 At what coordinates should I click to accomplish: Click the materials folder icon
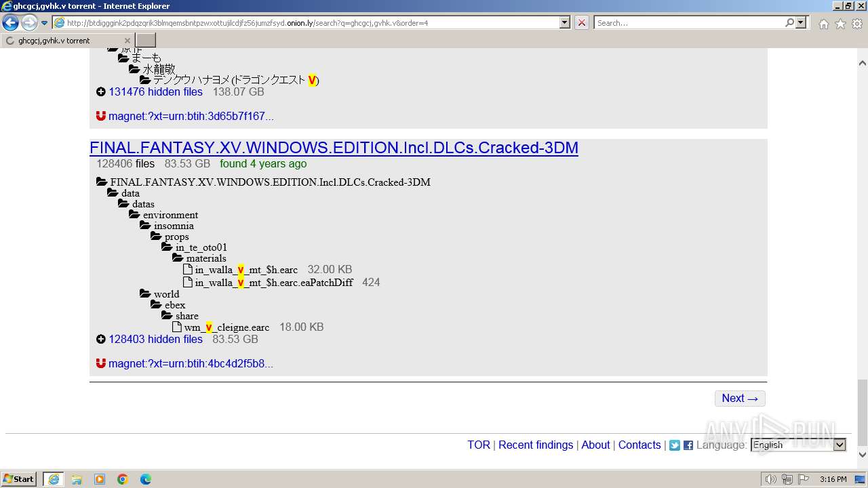click(178, 258)
